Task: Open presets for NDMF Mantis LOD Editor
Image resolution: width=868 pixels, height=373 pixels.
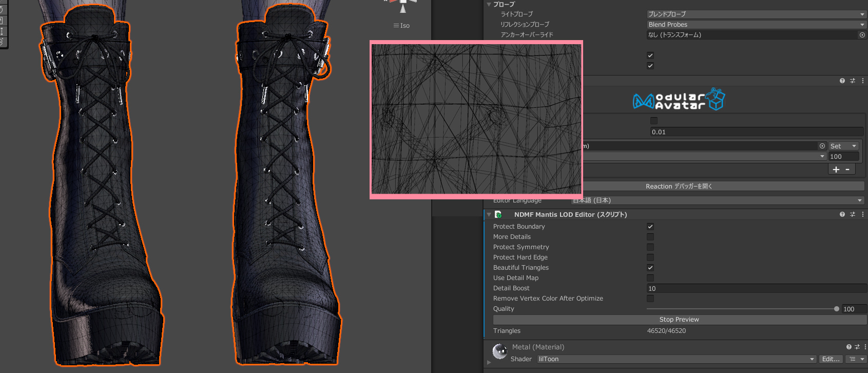Action: click(853, 215)
